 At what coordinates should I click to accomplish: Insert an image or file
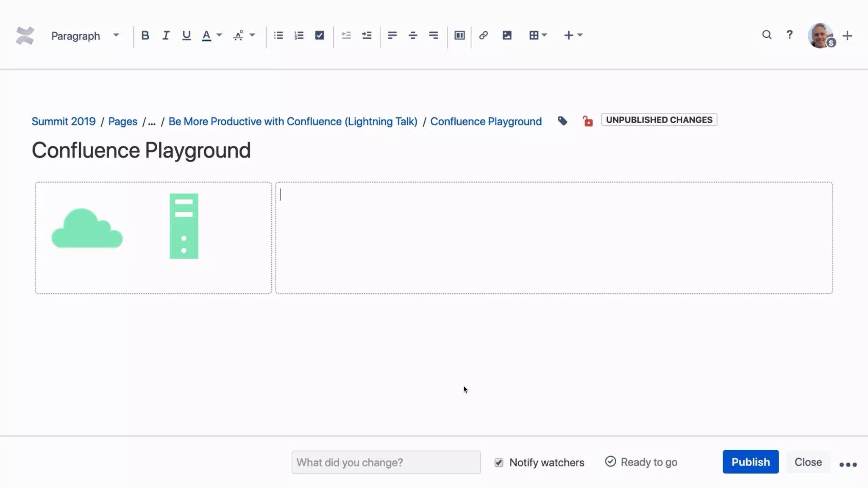coord(507,36)
